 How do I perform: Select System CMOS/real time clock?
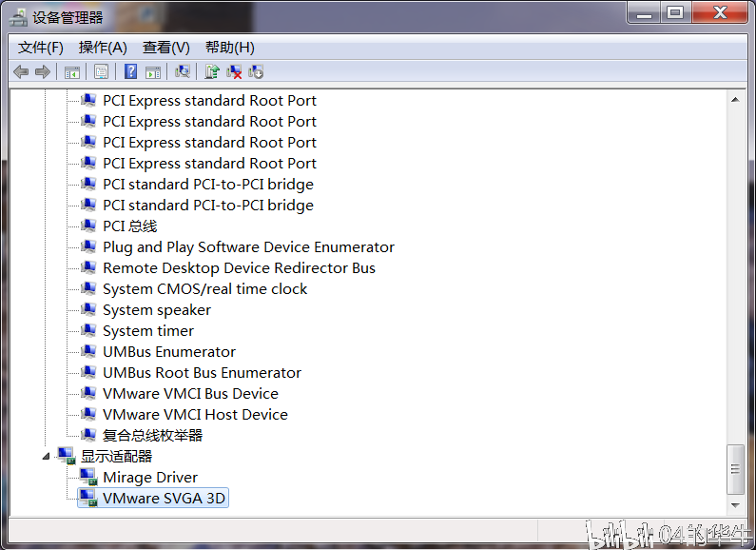coord(204,288)
